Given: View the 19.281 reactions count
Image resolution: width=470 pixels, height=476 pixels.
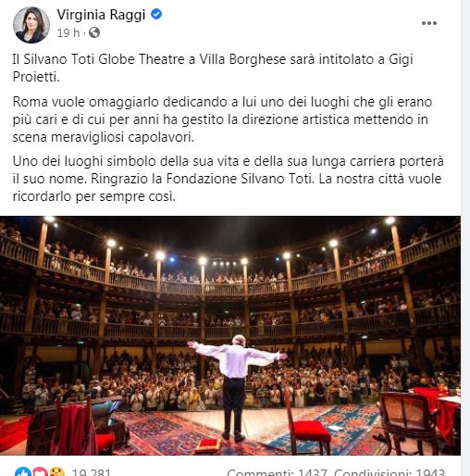Looking at the screenshot, I should click(x=91, y=472).
